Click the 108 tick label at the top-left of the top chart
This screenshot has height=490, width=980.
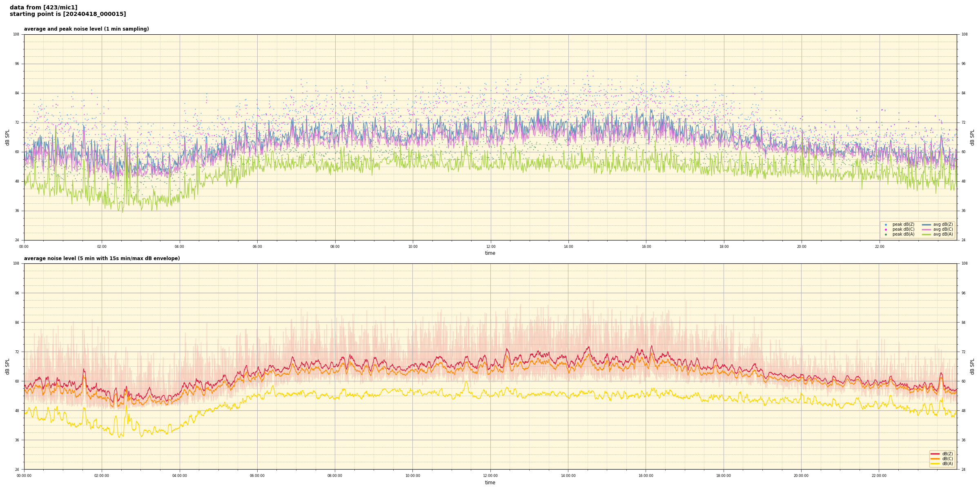(x=16, y=34)
